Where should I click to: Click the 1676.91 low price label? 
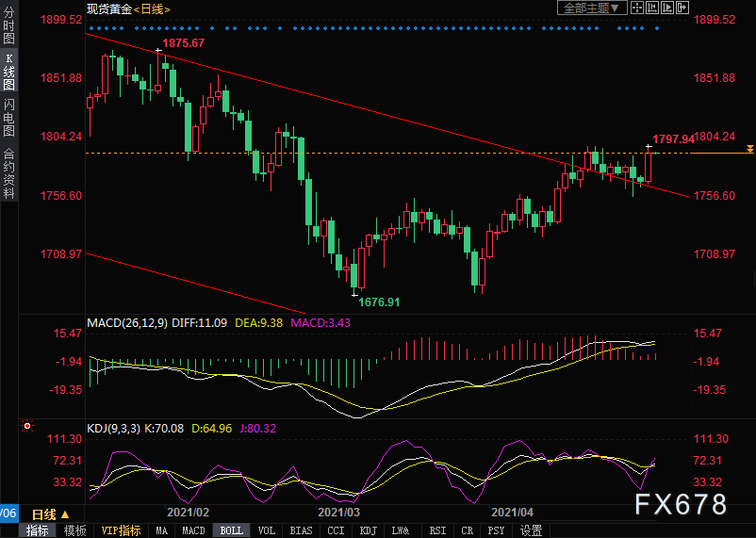379,302
